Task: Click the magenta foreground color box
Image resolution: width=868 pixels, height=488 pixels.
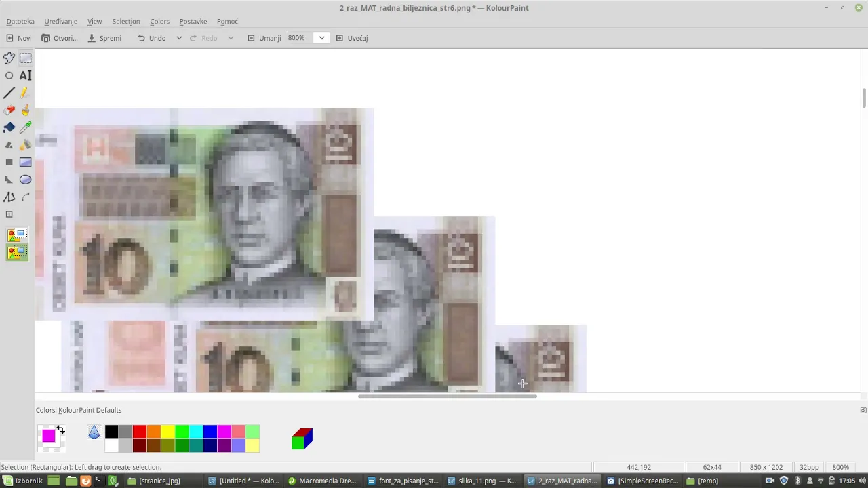Action: click(48, 436)
